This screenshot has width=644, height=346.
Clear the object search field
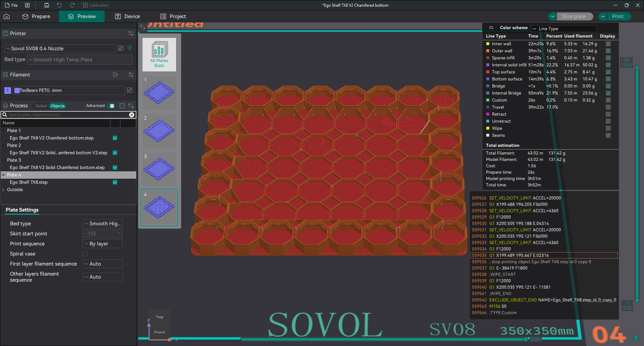click(132, 115)
